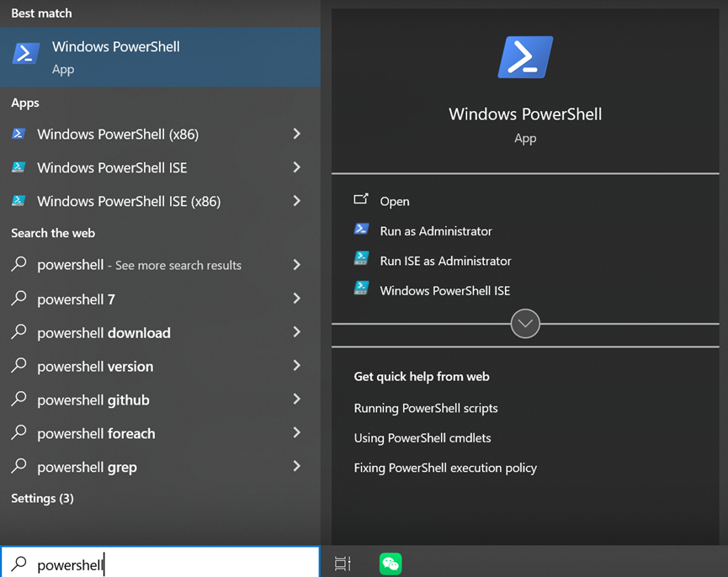
Task: Click the 'Windows PowerShell' title in details pane
Action: point(525,114)
